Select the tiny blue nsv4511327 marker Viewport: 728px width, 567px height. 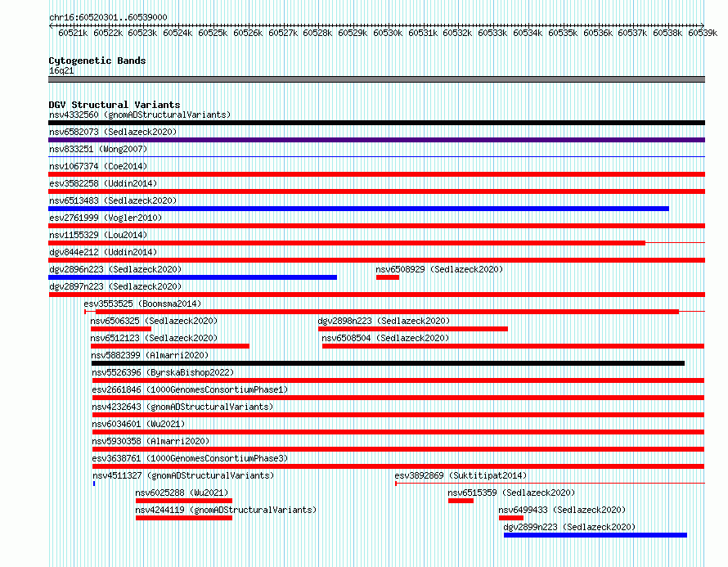[94, 484]
